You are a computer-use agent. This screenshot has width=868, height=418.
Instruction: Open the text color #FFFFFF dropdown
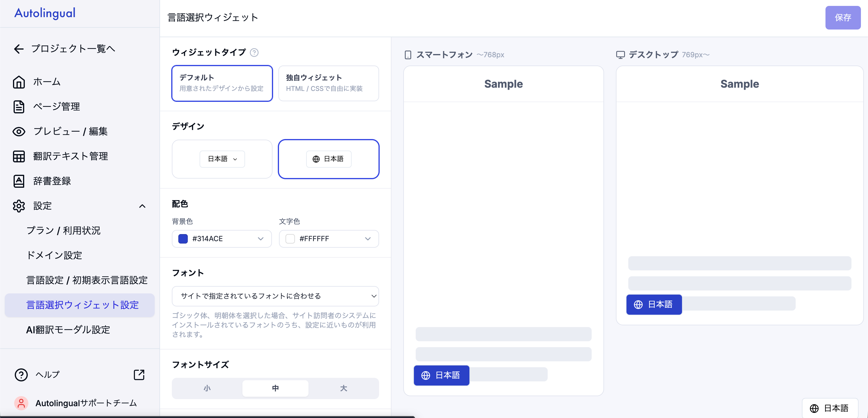click(329, 239)
